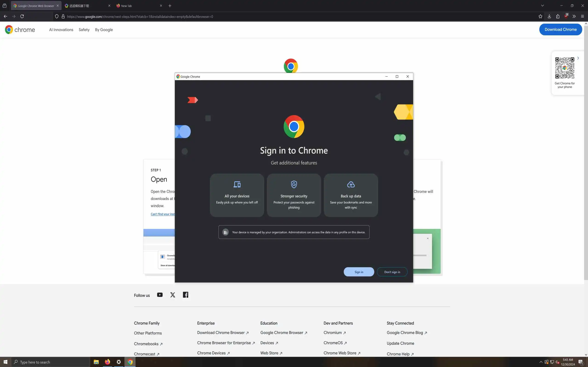The height and width of the screenshot is (367, 588).
Task: Open the Firefox downloads panel icon
Action: point(549,17)
